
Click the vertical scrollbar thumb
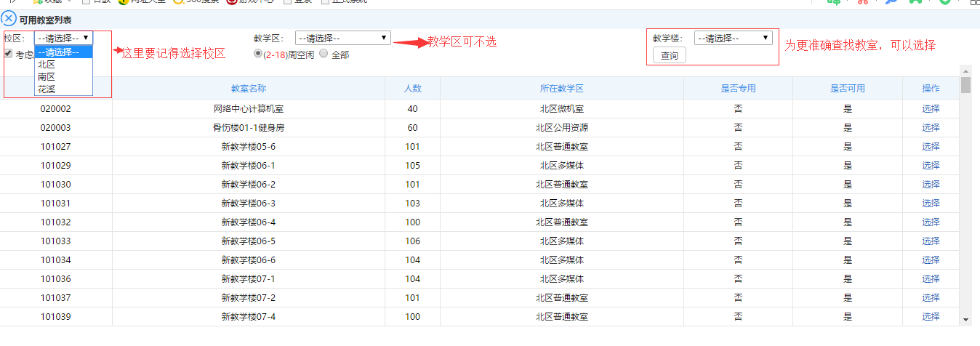pyautogui.click(x=965, y=85)
